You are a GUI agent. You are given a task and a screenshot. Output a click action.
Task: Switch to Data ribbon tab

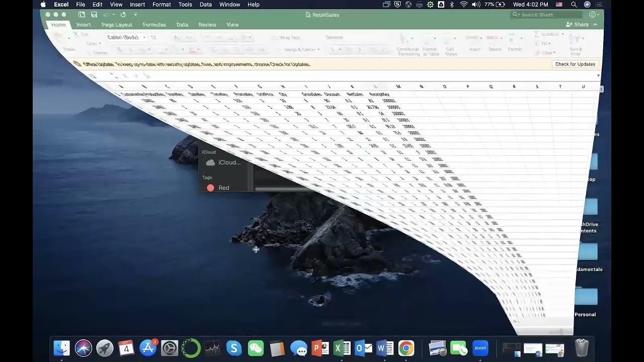click(183, 25)
